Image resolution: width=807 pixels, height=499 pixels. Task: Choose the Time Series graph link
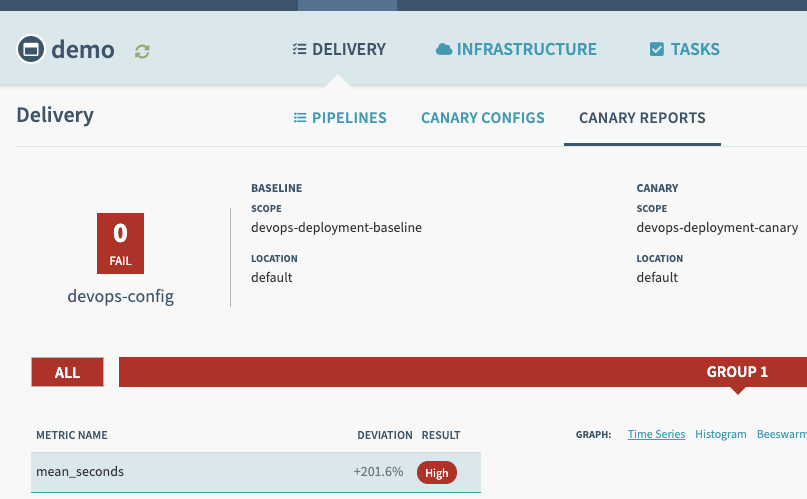click(656, 434)
